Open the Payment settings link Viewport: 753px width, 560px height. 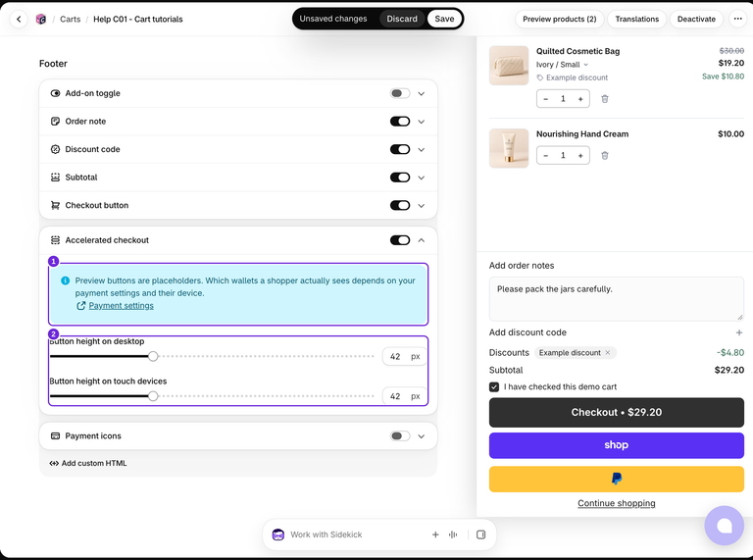pyautogui.click(x=121, y=306)
